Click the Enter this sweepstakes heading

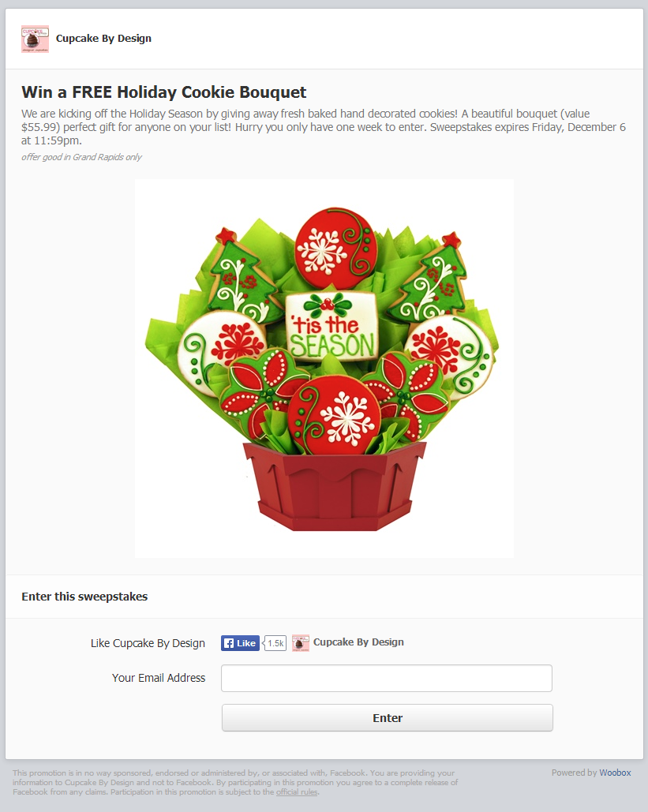84,597
